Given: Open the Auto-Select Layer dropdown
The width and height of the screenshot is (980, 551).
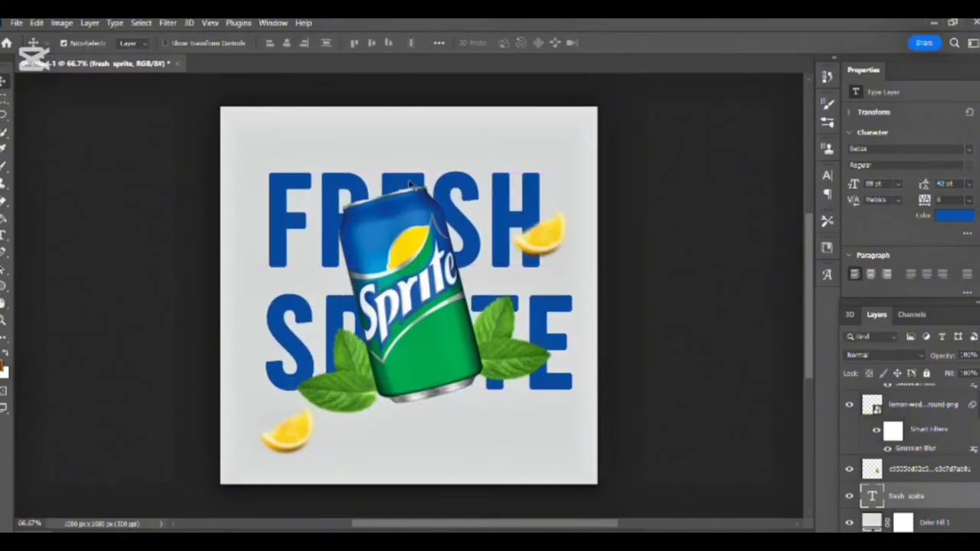Looking at the screenshot, I should [133, 44].
